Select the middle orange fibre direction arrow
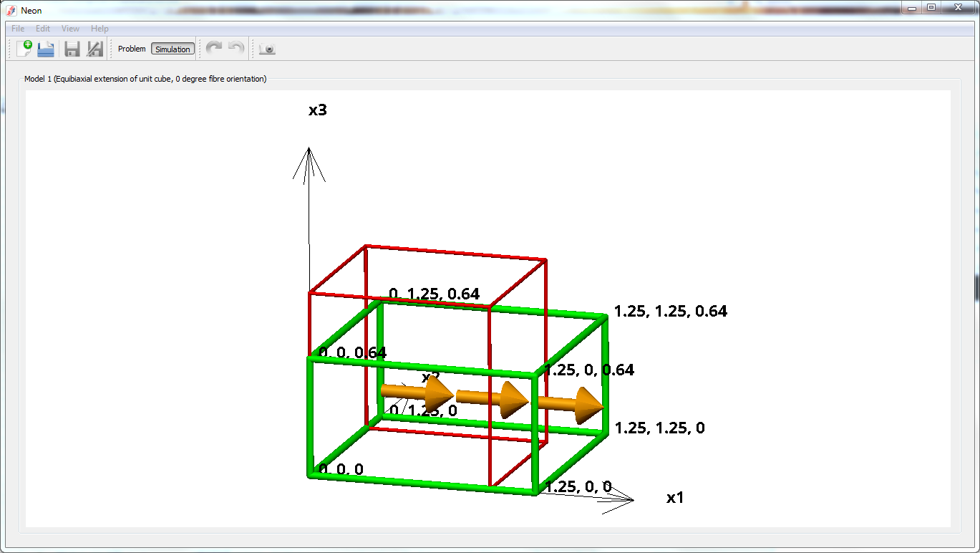The height and width of the screenshot is (553, 980). click(493, 399)
